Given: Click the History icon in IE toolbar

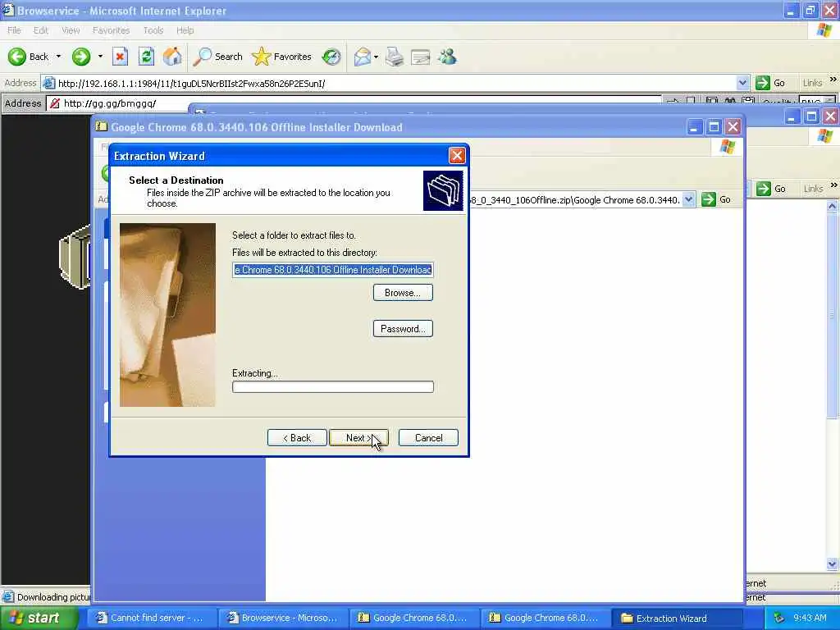Looking at the screenshot, I should pos(331,57).
